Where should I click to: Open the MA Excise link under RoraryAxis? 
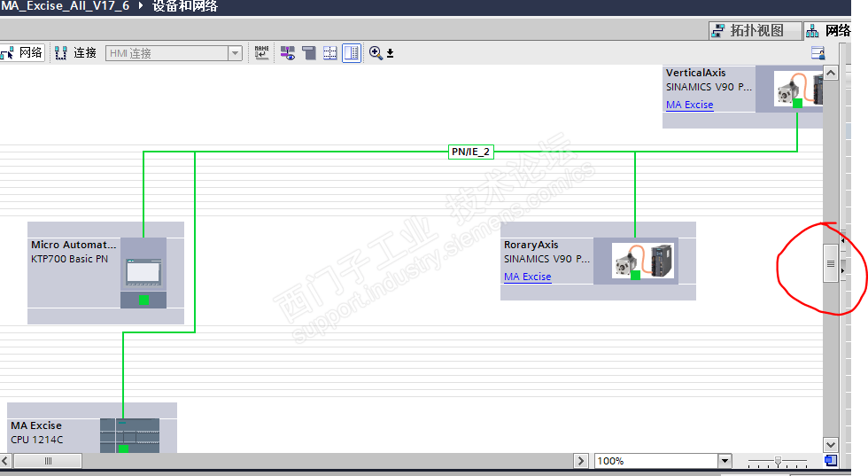tap(528, 277)
